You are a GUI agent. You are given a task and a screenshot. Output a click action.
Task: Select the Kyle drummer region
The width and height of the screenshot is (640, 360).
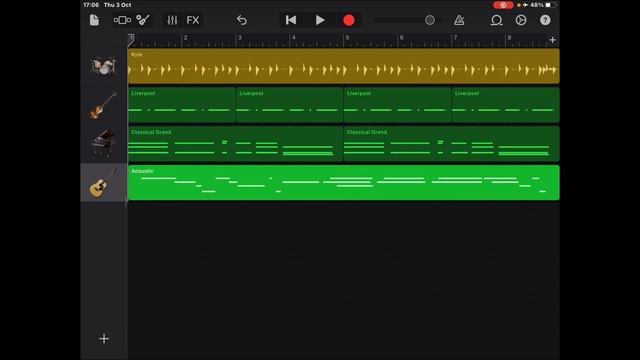tap(344, 66)
